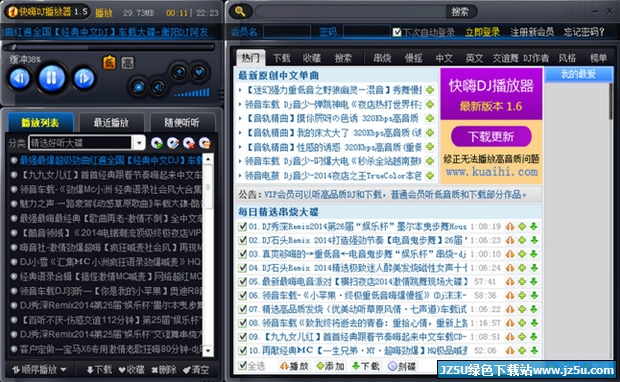
Task: Click headphone play icon for track 05 (57:41)
Action: click(x=510, y=282)
